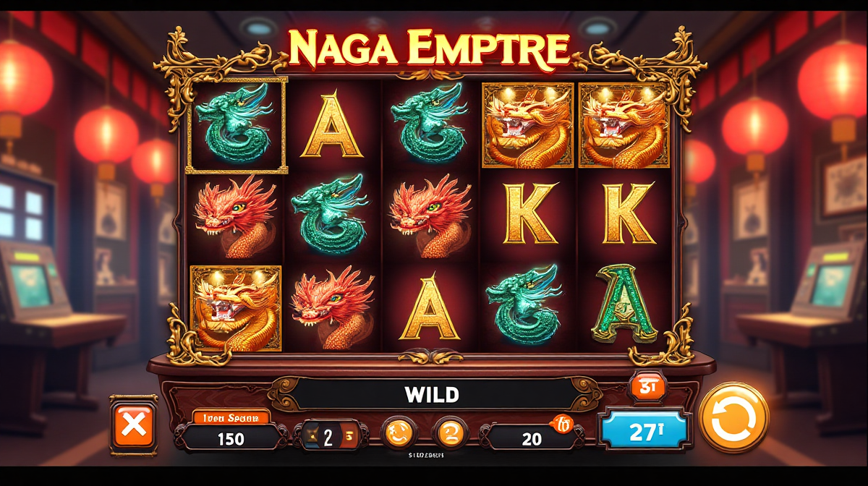
Task: Click the golden dragon in top-right corner
Action: click(624, 125)
